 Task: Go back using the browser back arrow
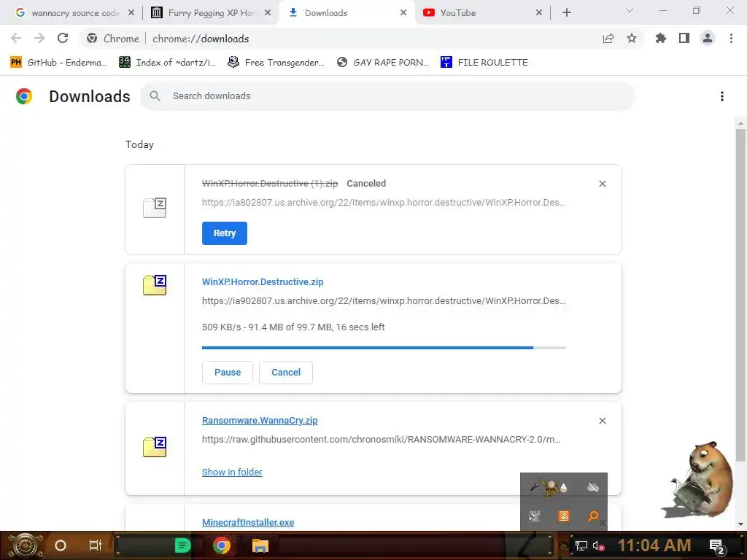point(16,39)
